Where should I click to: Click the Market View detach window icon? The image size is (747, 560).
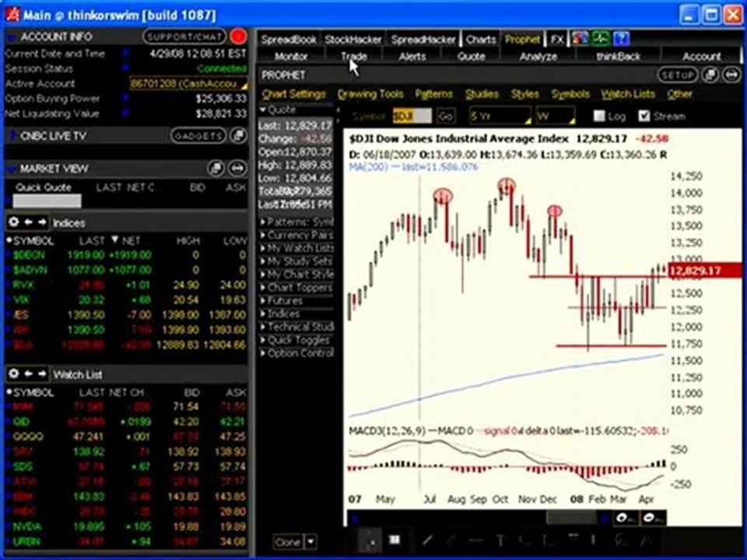coord(216,168)
